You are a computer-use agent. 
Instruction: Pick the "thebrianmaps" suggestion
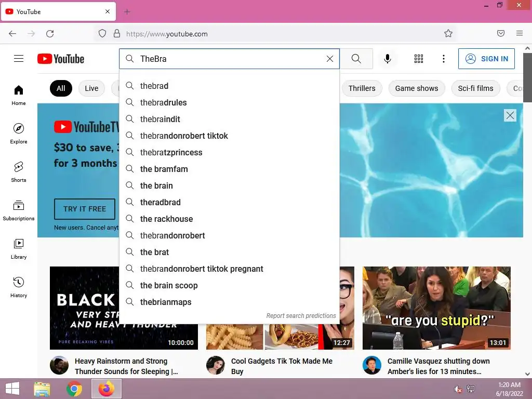click(229, 302)
